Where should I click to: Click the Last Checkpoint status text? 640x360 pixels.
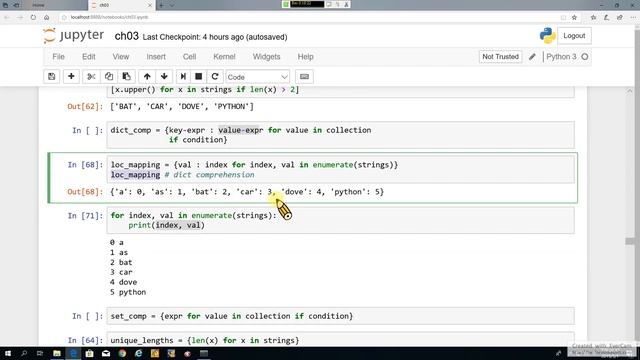[215, 37]
